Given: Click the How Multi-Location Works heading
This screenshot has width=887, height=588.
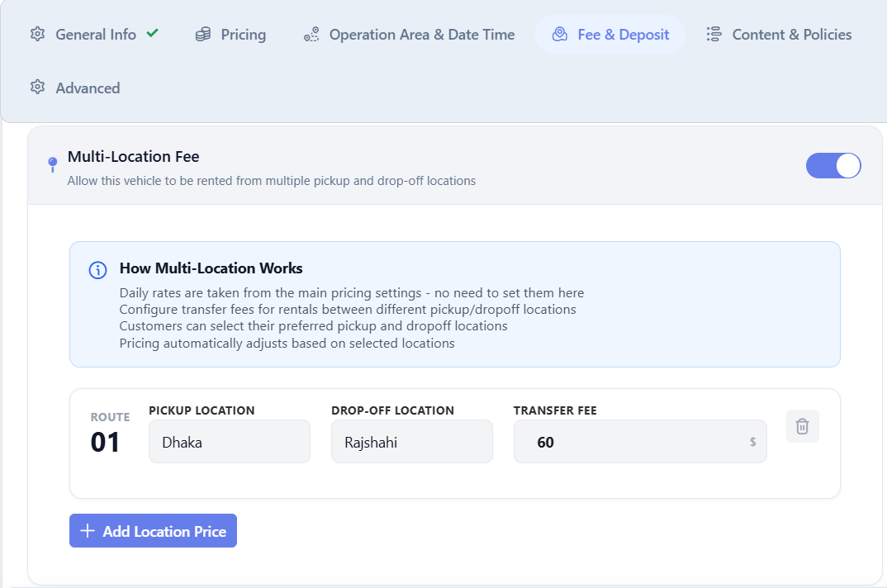Looking at the screenshot, I should pos(211,268).
